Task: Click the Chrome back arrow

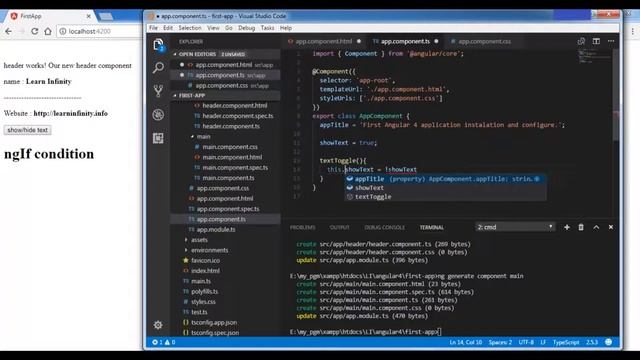Action: click(x=9, y=31)
